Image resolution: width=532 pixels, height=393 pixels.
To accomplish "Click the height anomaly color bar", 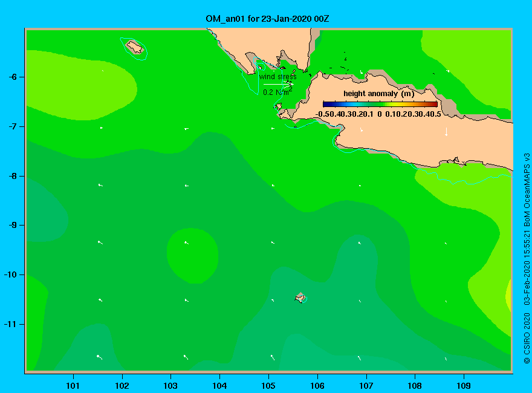I will coord(380,104).
